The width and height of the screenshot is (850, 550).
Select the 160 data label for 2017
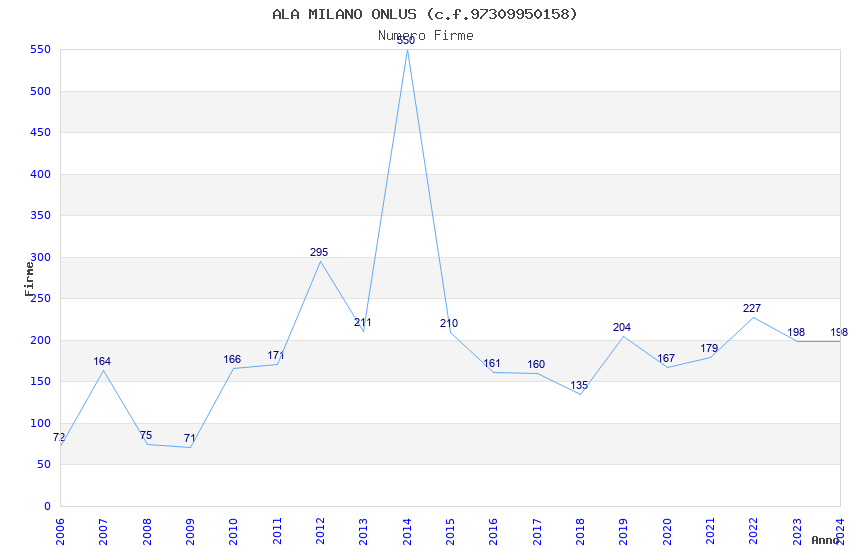point(536,364)
